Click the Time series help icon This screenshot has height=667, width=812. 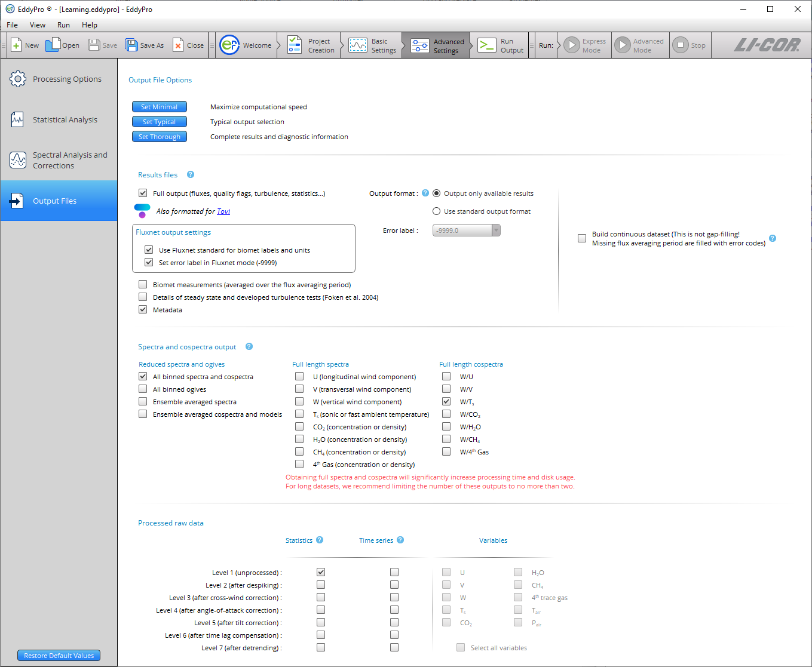400,540
